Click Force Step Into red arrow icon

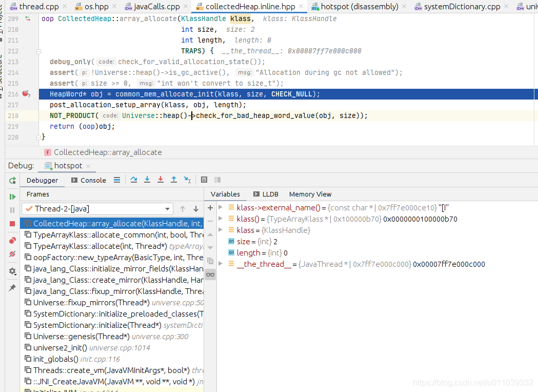pyautogui.click(x=161, y=180)
